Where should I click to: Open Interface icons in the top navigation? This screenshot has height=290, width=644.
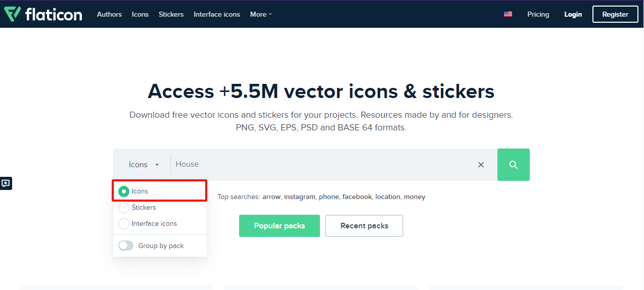pos(217,14)
